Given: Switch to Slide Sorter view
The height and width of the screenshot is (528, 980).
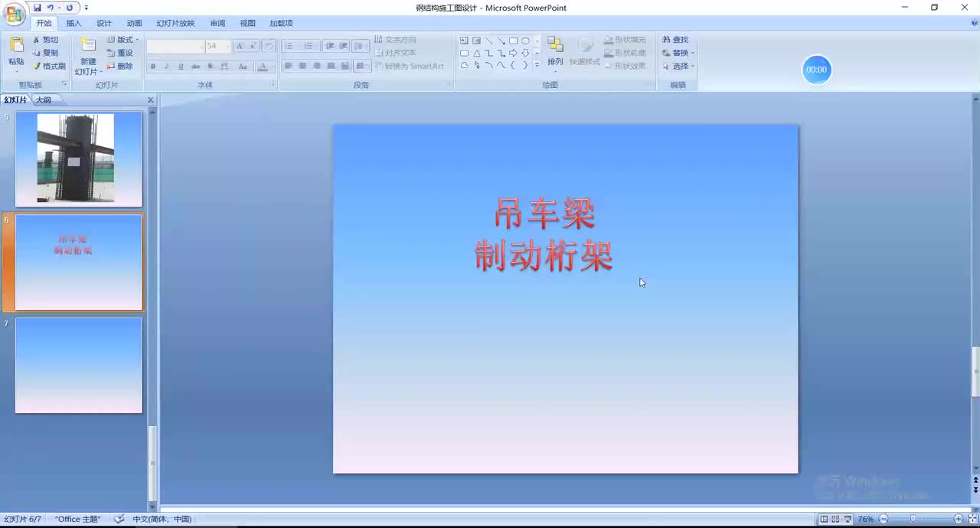Looking at the screenshot, I should tap(835, 519).
